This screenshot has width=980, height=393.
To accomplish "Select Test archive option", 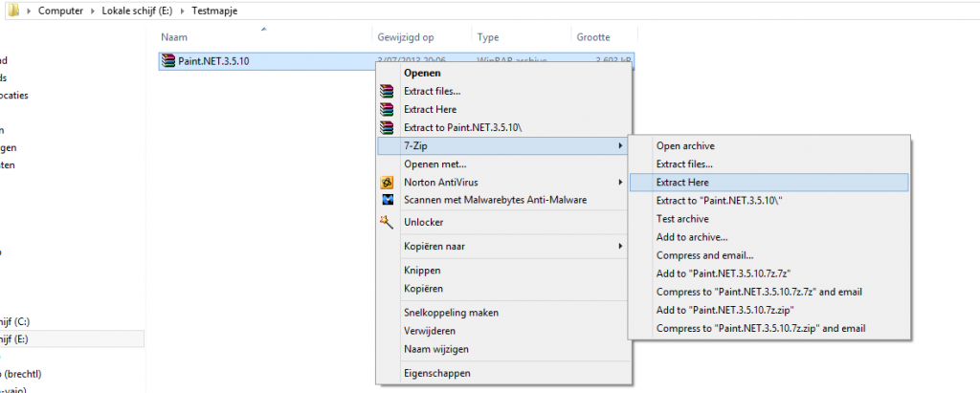I will [768, 219].
